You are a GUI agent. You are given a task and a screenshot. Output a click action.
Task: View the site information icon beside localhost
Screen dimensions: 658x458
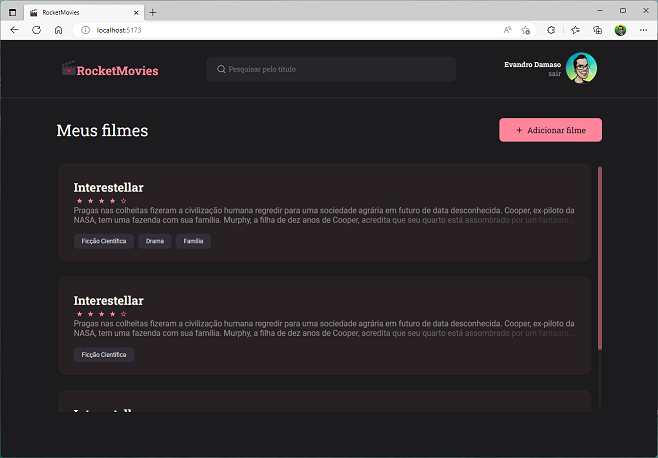tap(85, 30)
